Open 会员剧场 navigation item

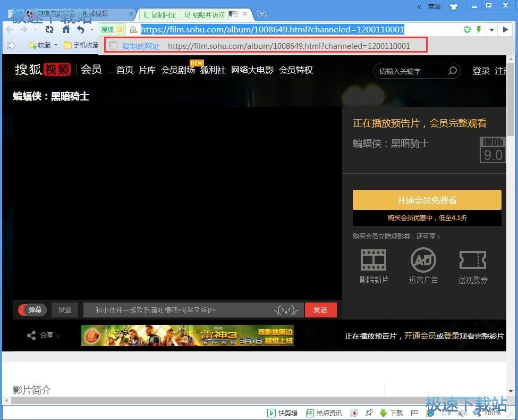pyautogui.click(x=178, y=70)
